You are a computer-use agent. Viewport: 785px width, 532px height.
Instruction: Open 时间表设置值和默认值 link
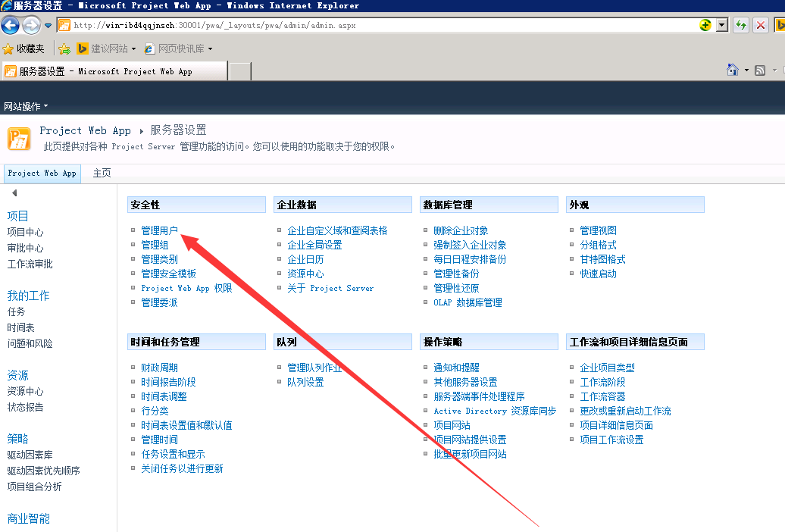(186, 425)
